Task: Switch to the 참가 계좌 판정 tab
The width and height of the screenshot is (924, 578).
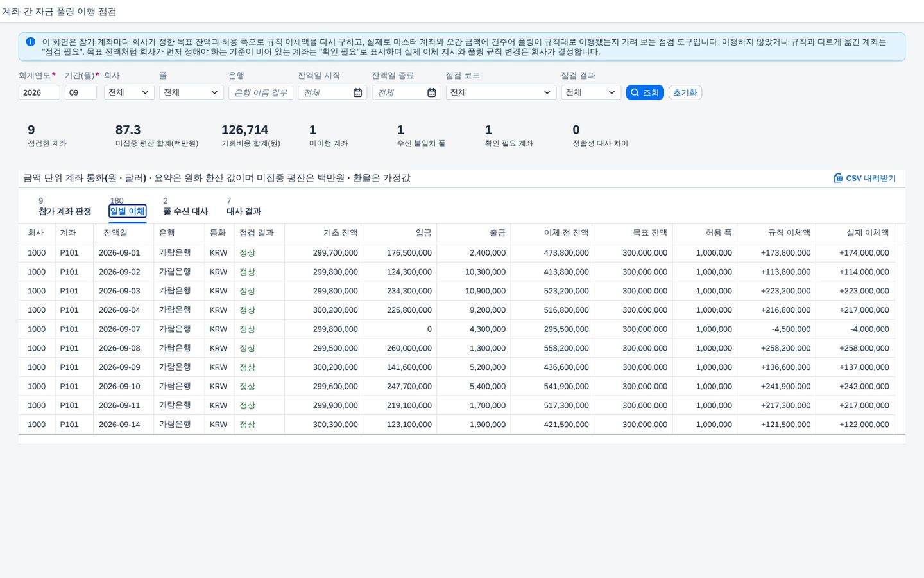Action: [65, 211]
